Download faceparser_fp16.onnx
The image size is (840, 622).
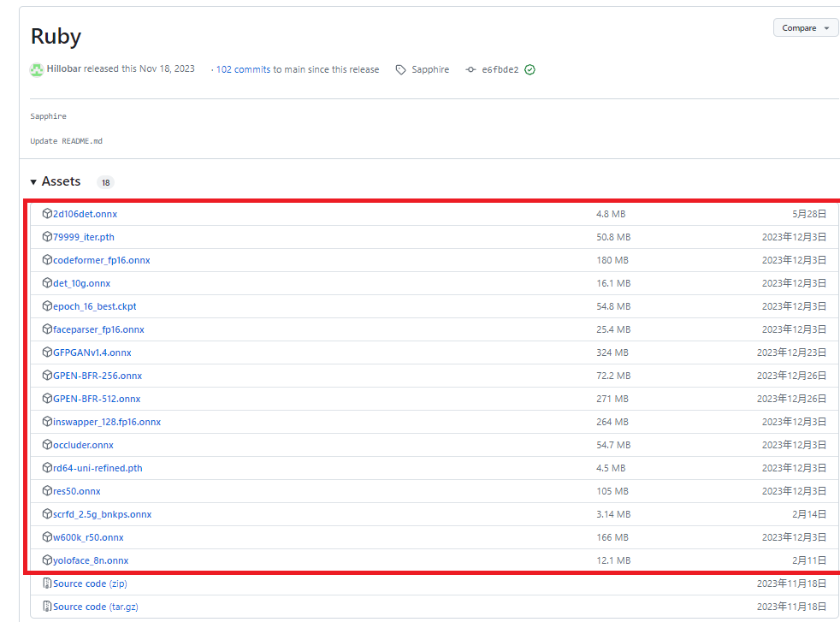click(x=98, y=329)
